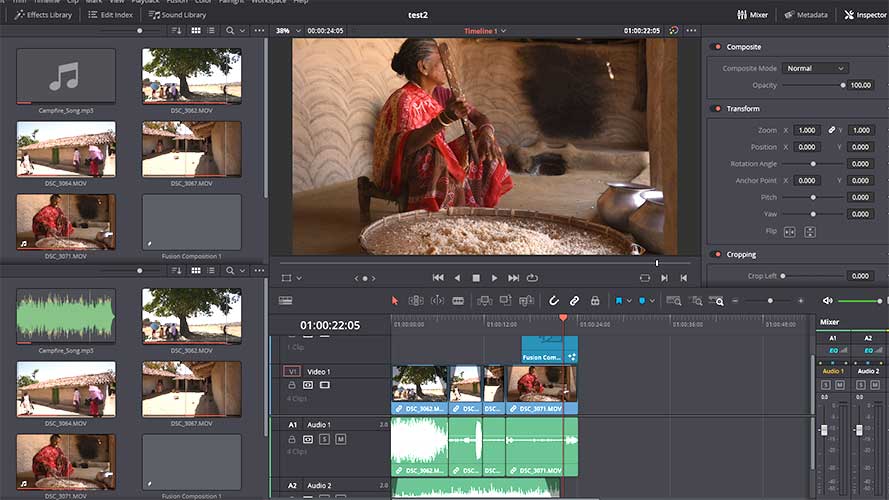Play the timeline forward
Image resolution: width=889 pixels, height=500 pixels.
pos(494,278)
